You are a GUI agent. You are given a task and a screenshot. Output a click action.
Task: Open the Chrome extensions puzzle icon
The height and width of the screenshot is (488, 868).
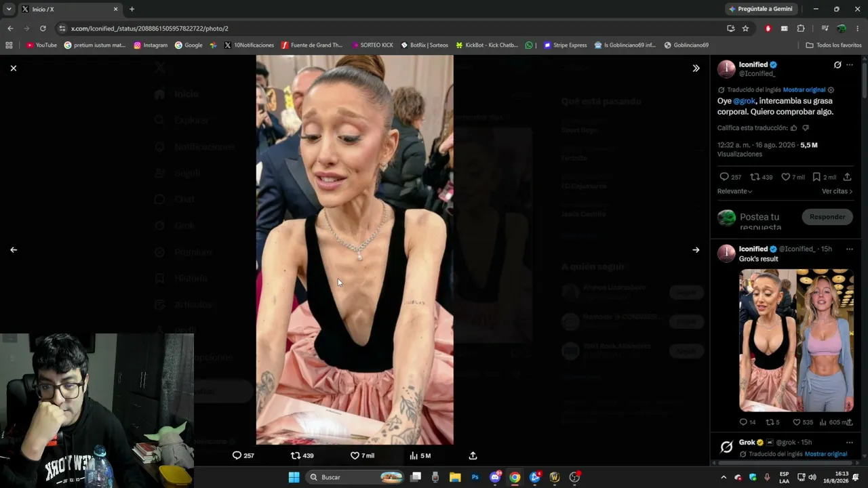point(801,28)
